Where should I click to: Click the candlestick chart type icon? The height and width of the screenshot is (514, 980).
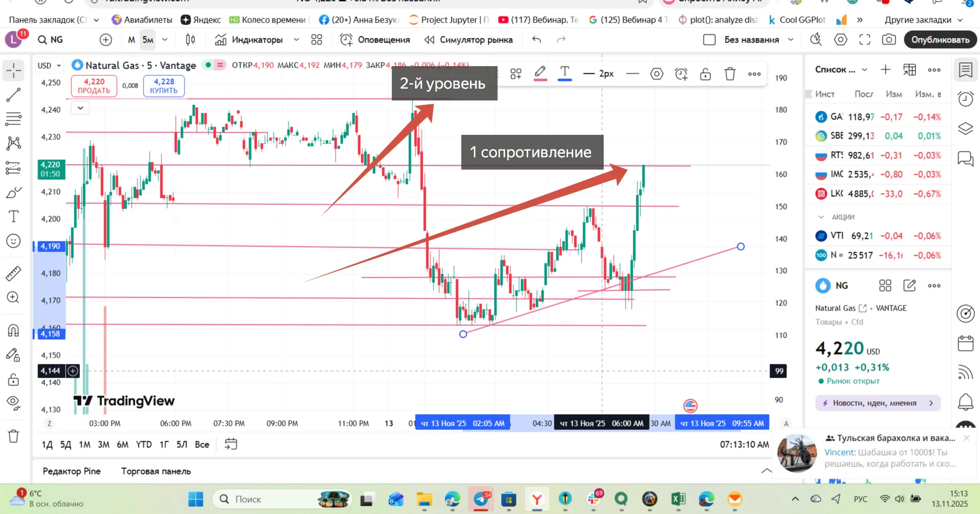191,39
